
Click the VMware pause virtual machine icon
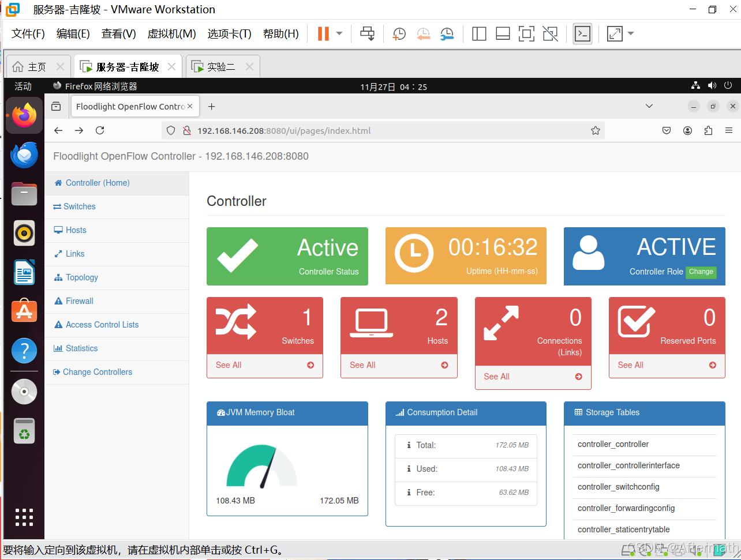[x=323, y=33]
